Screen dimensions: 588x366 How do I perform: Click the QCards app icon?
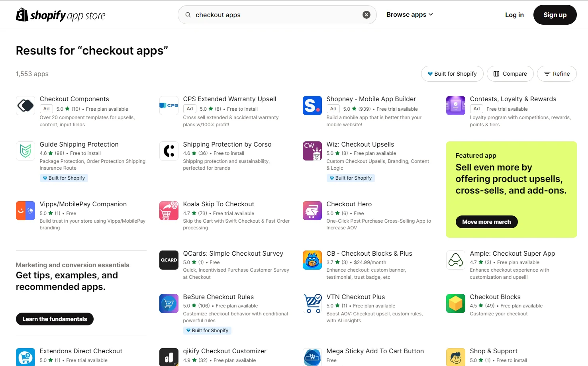(169, 260)
